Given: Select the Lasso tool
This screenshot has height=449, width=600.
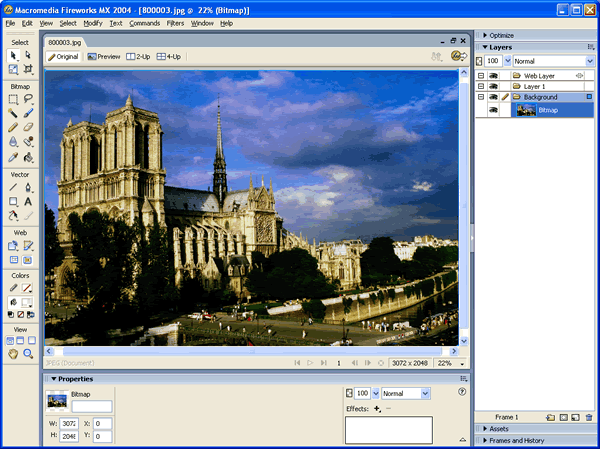Looking at the screenshot, I should click(x=28, y=100).
